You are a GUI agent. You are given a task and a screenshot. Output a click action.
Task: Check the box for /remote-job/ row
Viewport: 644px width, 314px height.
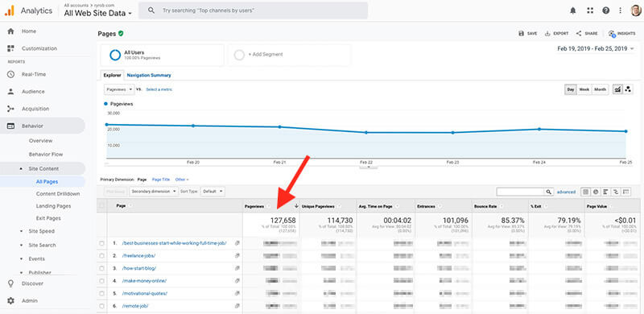(x=102, y=306)
